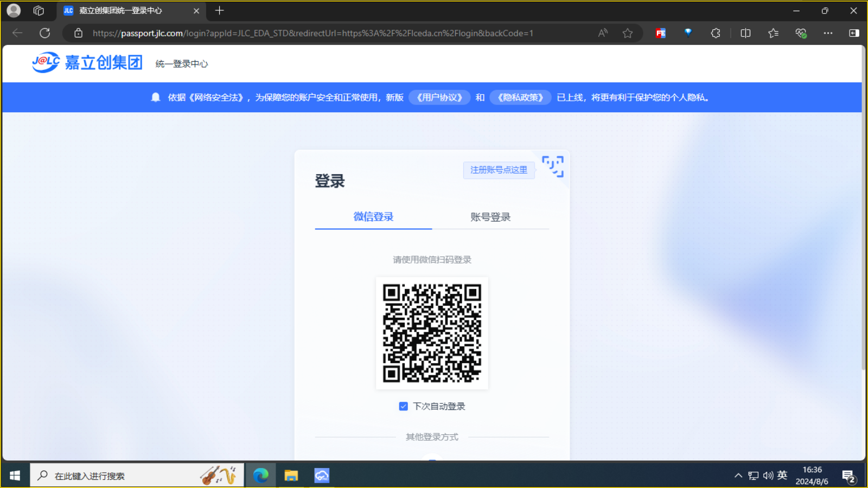Refresh the current page
Screen dimensions: 868x488
pos(45,33)
